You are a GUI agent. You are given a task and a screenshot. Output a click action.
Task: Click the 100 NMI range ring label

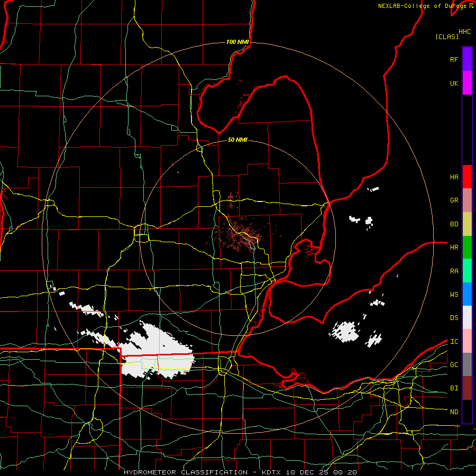(237, 42)
